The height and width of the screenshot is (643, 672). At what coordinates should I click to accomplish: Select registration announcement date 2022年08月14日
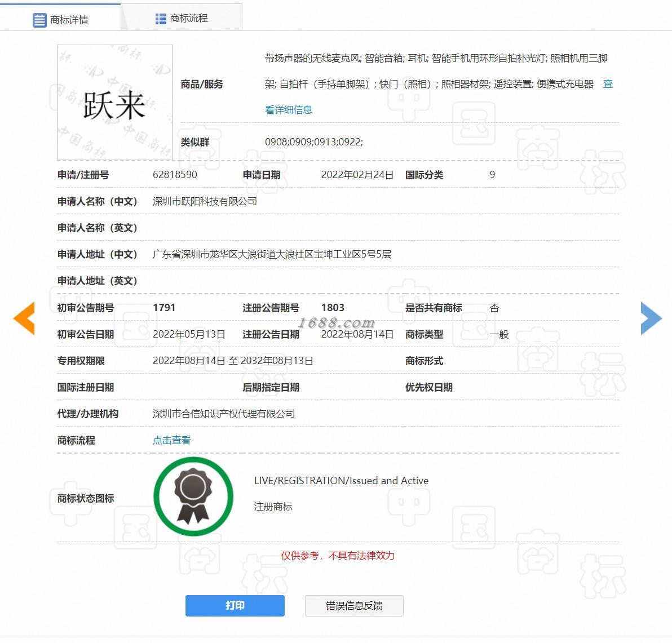coord(357,334)
